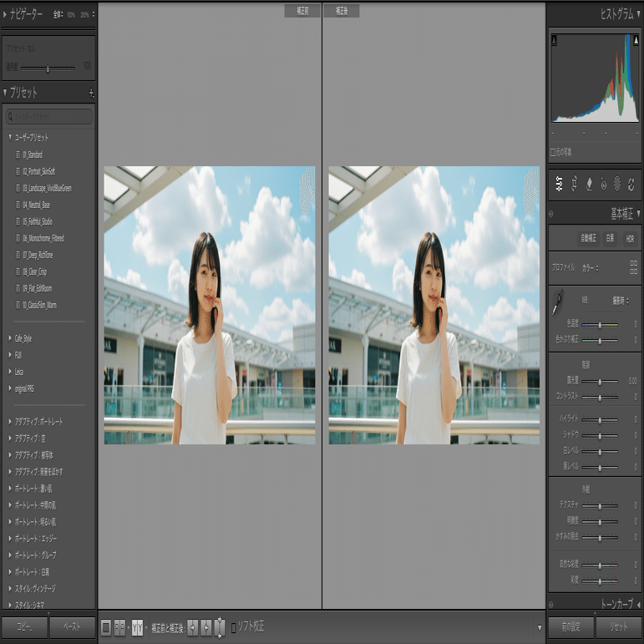The width and height of the screenshot is (644, 644).
Task: Expand the トーンカーブ panel
Action: click(x=639, y=605)
